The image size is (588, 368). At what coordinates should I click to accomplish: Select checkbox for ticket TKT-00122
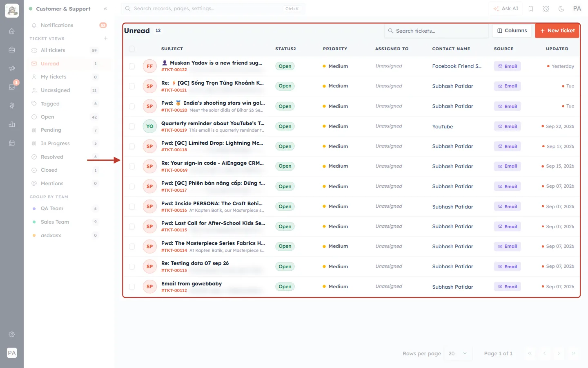coord(132,66)
